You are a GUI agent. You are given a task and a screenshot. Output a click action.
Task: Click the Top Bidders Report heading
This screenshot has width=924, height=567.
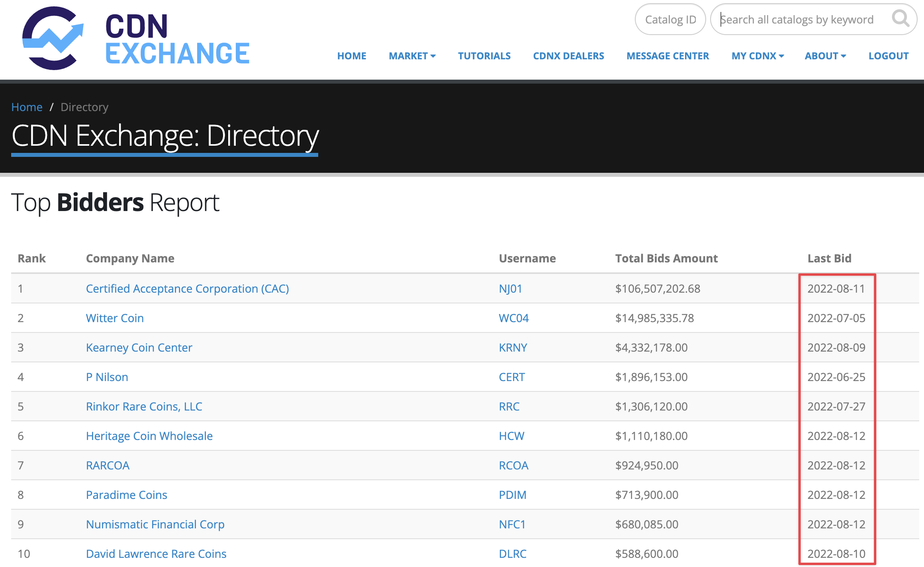tap(115, 203)
